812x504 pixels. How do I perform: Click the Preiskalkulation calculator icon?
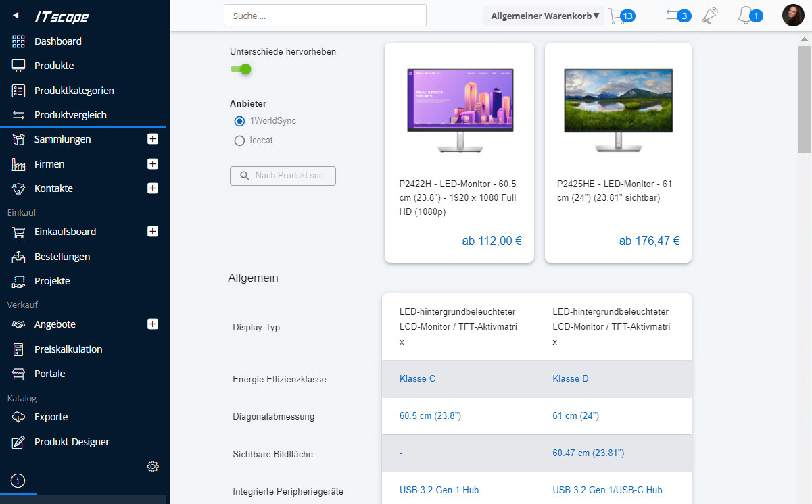[x=19, y=349]
